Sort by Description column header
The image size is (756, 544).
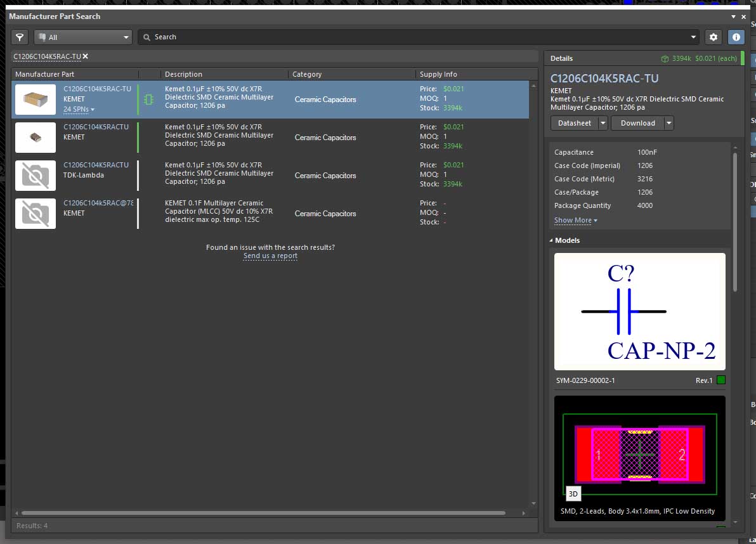tap(184, 74)
